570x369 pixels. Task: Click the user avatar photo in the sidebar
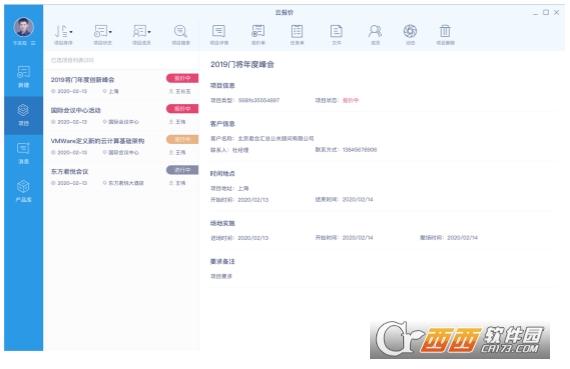24,27
